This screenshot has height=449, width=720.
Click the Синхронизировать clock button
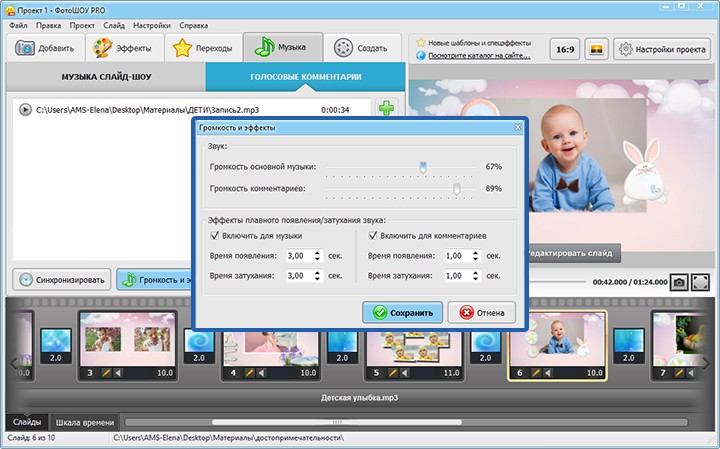point(62,280)
